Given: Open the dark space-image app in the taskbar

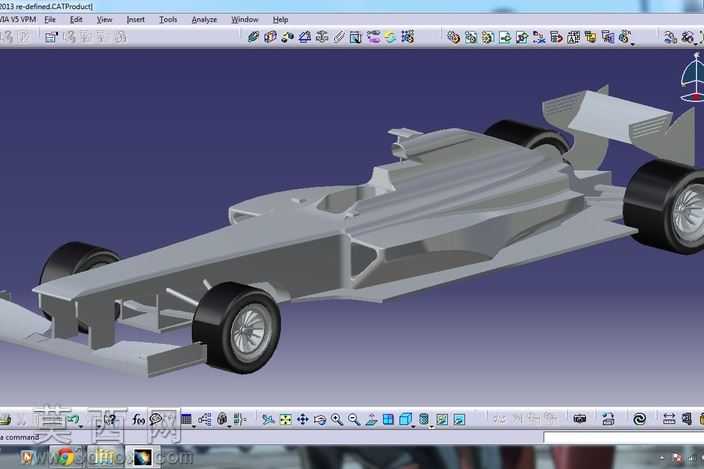Looking at the screenshot, I should pos(143,457).
